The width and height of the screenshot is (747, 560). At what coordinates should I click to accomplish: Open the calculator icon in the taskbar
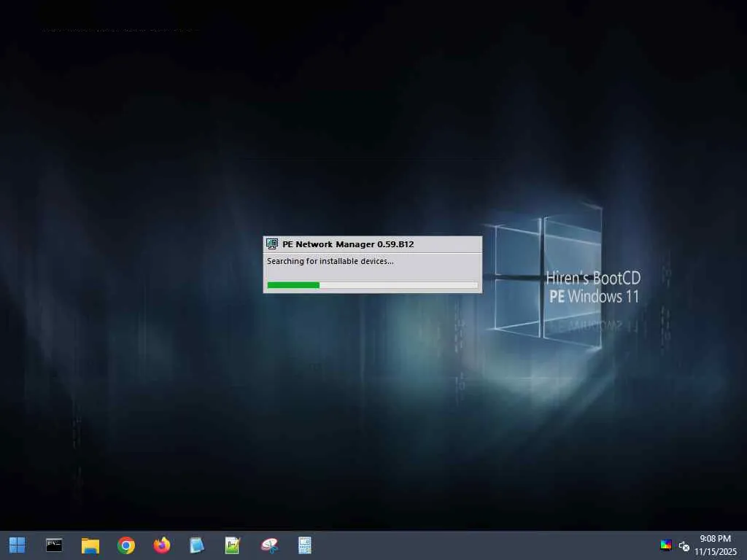(x=305, y=545)
